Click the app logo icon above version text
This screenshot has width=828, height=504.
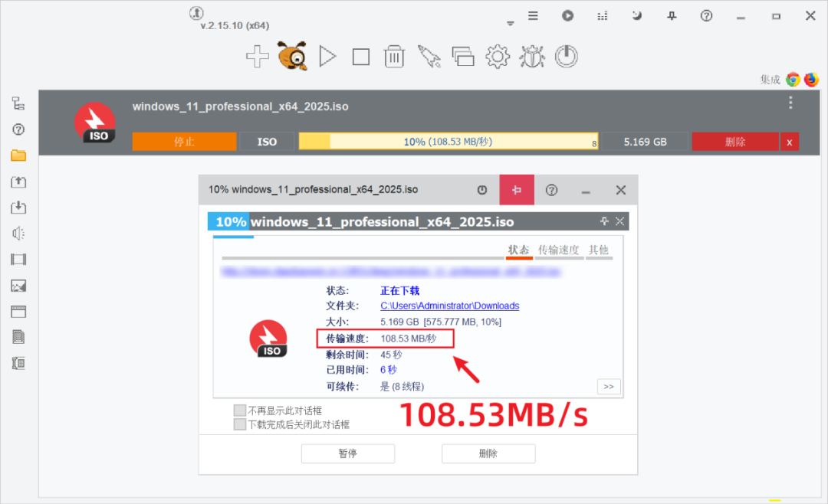pos(196,13)
